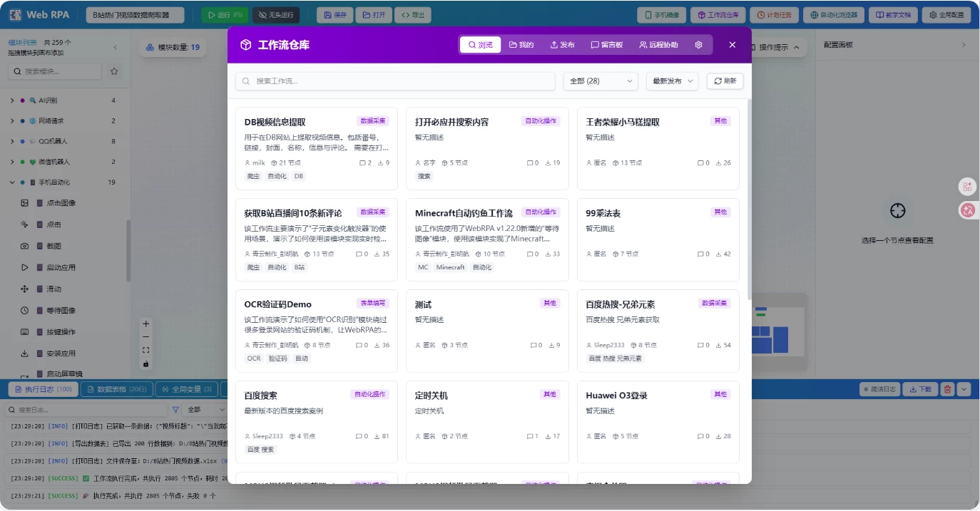Image resolution: width=980 pixels, height=511 pixels.
Task: Toggle the canvas lock icon
Action: (146, 363)
